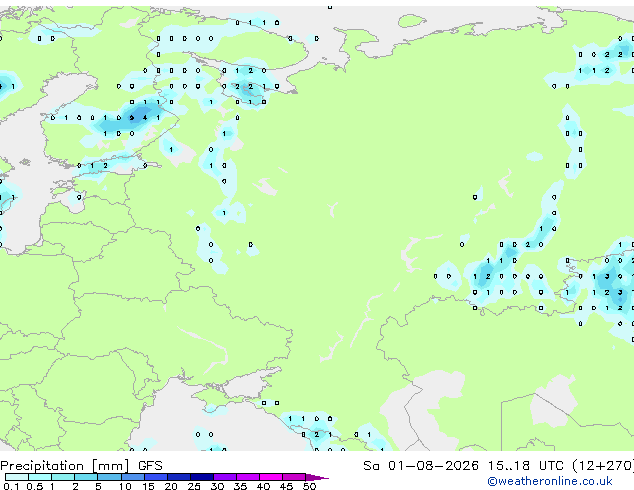Click the legend value '0.5'
Screen dimensions: 634x490
pos(35,486)
